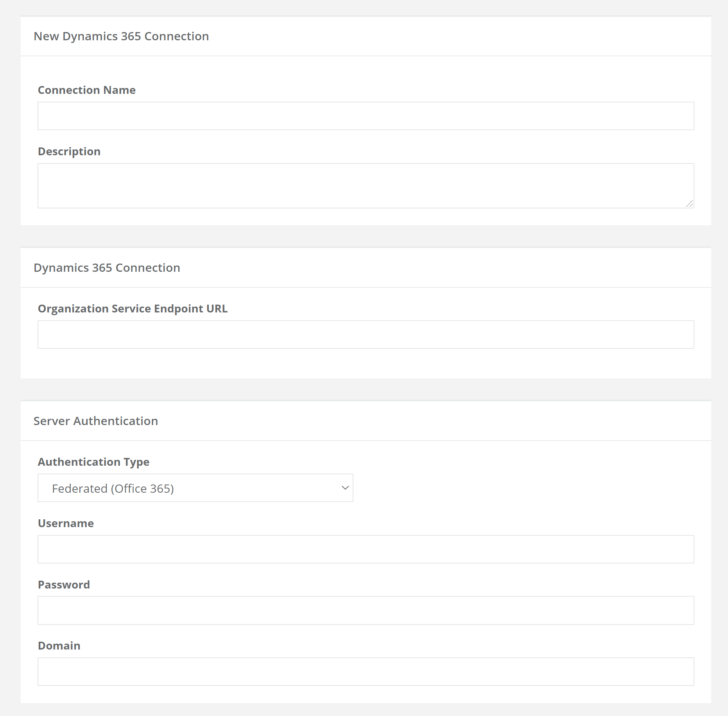This screenshot has width=728, height=716.
Task: Click the Organization Service Endpoint URL label
Action: tap(133, 309)
